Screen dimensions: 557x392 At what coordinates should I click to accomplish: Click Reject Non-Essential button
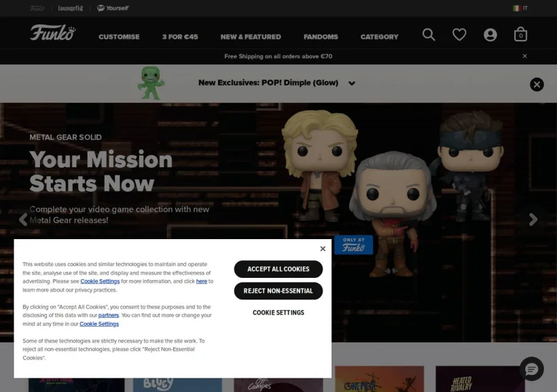278,291
